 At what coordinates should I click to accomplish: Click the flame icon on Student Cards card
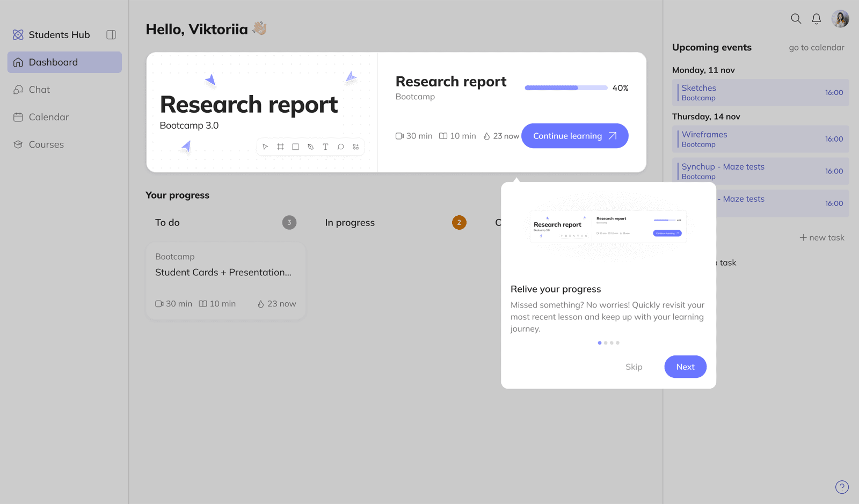pyautogui.click(x=261, y=304)
